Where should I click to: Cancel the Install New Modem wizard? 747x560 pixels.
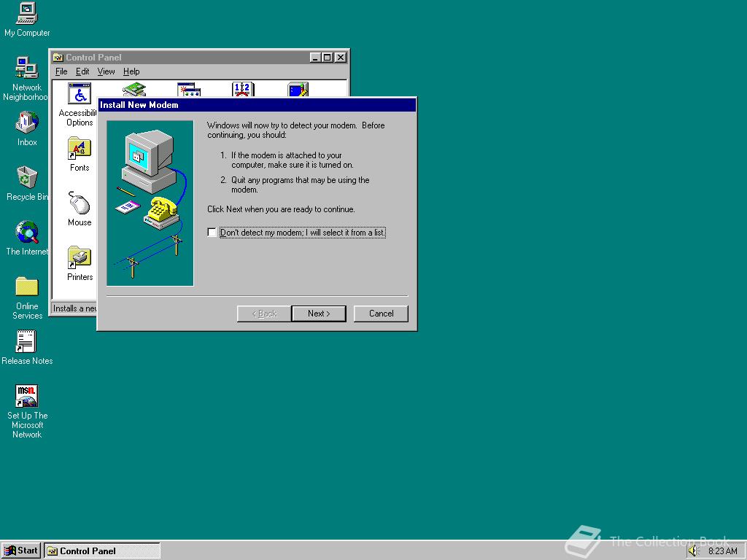380,313
